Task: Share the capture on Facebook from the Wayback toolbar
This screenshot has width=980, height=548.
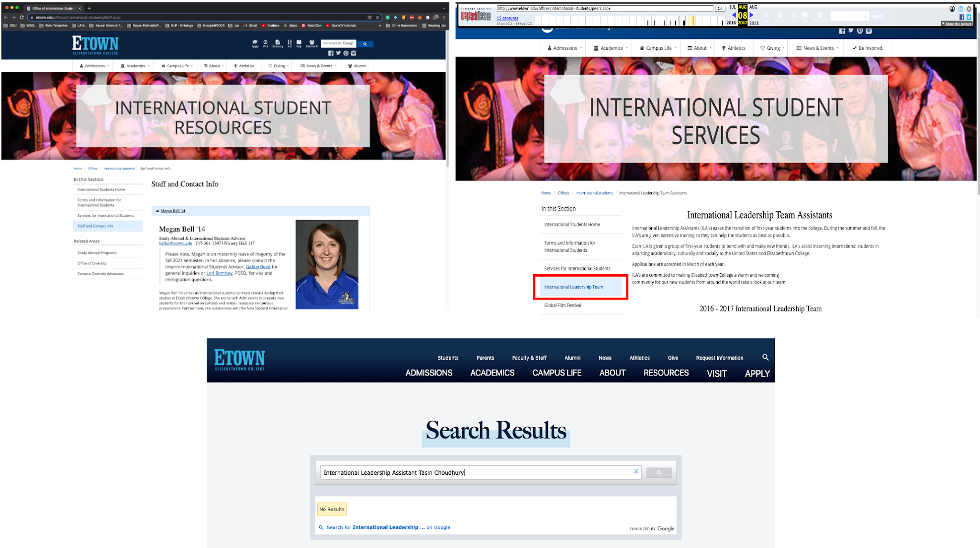Action: coord(962,17)
